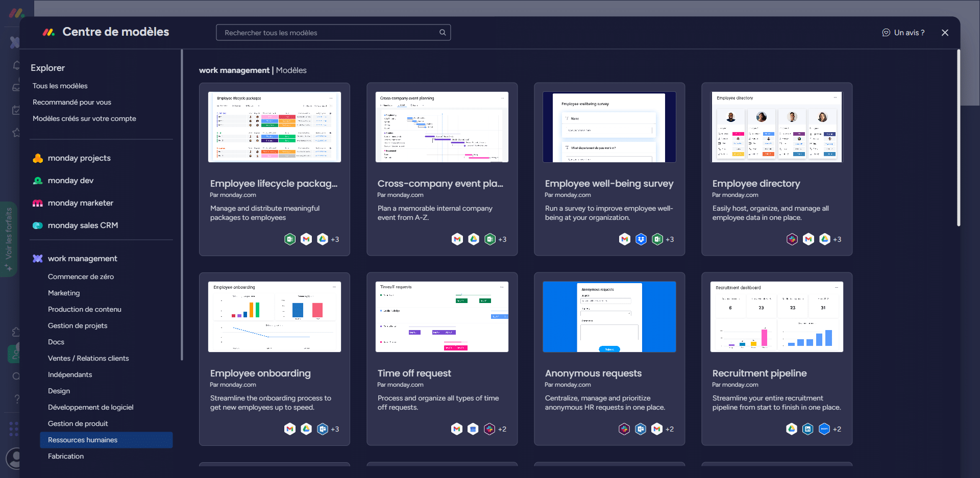Open the Un avis feedback link

pyautogui.click(x=903, y=33)
